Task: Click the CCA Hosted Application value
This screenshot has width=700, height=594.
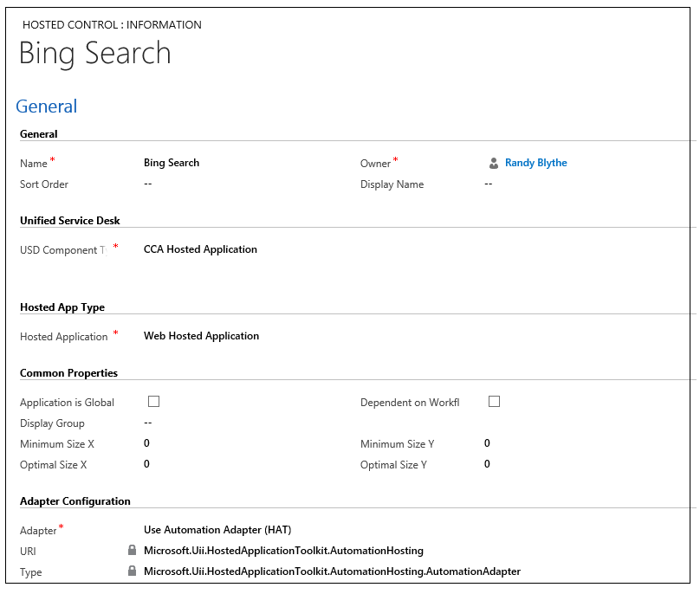Action: coord(200,249)
